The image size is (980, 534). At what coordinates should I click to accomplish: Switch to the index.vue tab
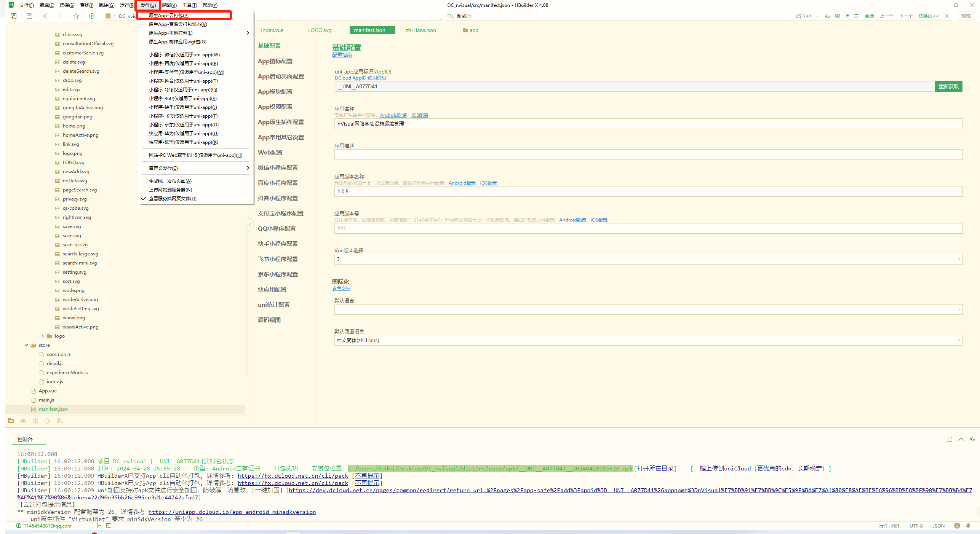(272, 30)
